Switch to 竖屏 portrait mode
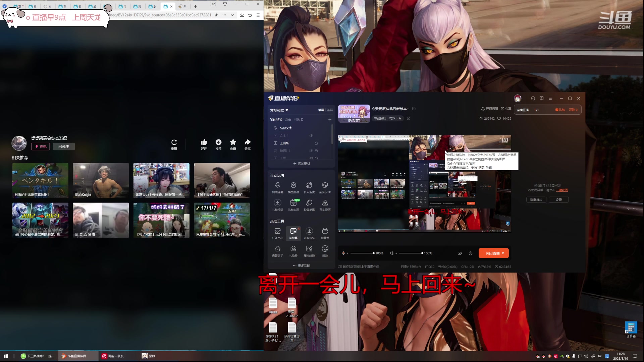The width and height of the screenshot is (644, 362). pos(330,110)
